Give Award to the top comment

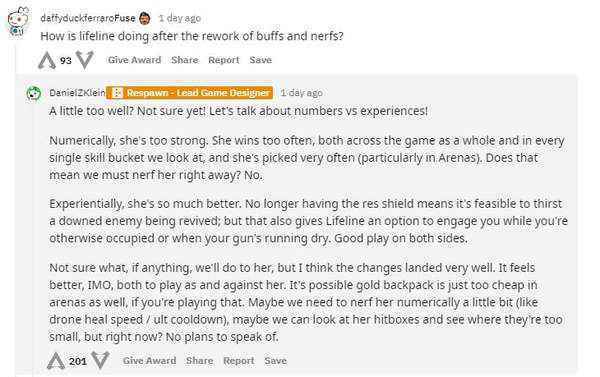(x=134, y=60)
